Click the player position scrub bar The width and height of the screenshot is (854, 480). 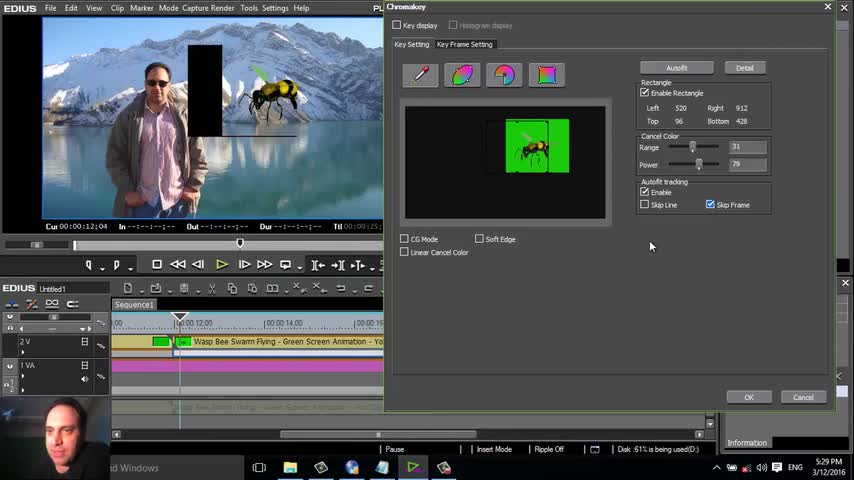click(229, 245)
